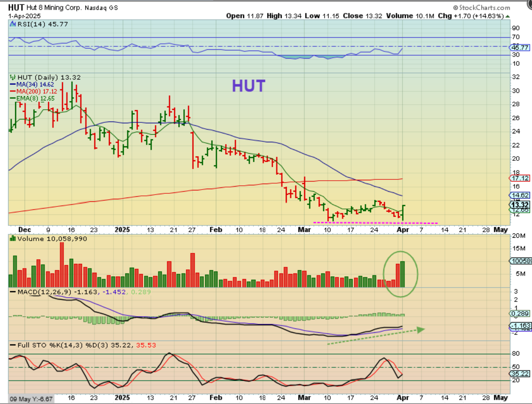Click the Hut 8 Mining Corp. company name
This screenshot has width=532, height=404.
pos(54,8)
